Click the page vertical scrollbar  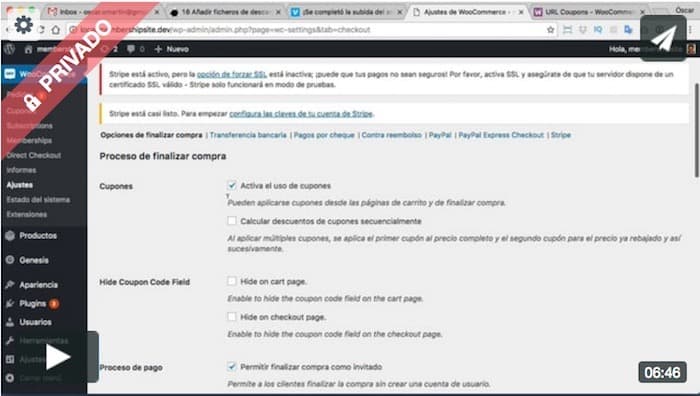(696, 130)
